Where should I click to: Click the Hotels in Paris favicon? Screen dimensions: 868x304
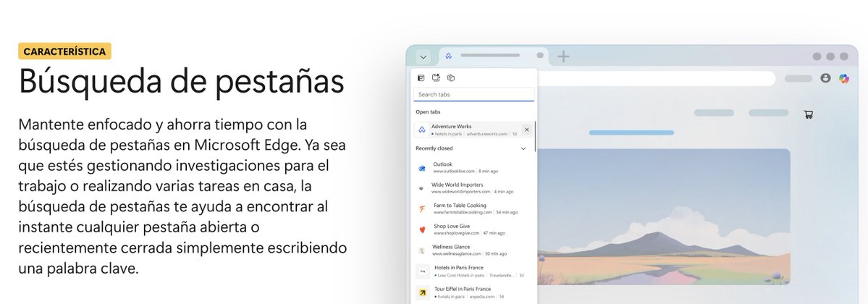click(422, 271)
